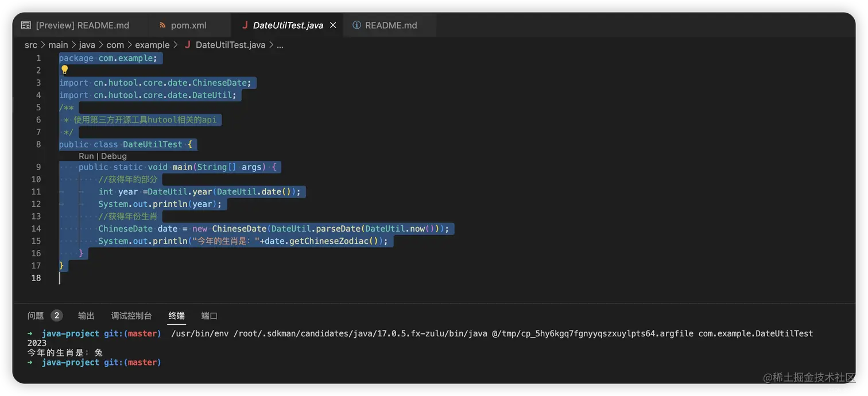This screenshot has width=868, height=396.
Task: Select the DateUtilTest.java tab
Action: [288, 25]
